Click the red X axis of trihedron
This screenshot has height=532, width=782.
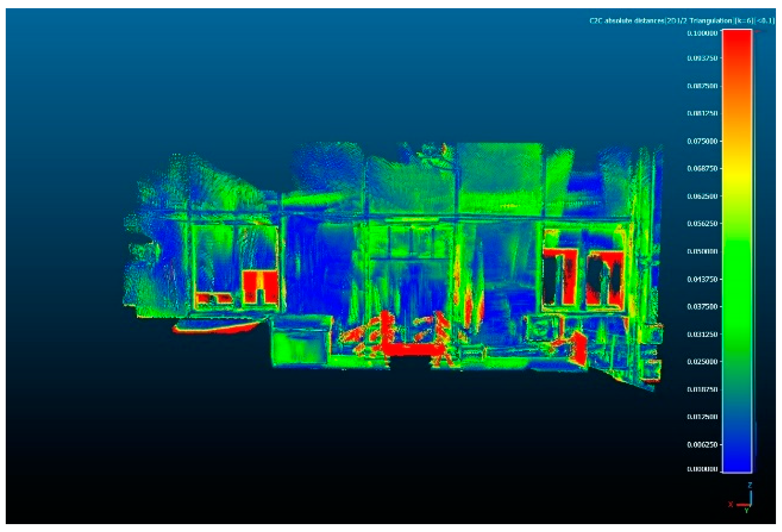[x=743, y=505]
